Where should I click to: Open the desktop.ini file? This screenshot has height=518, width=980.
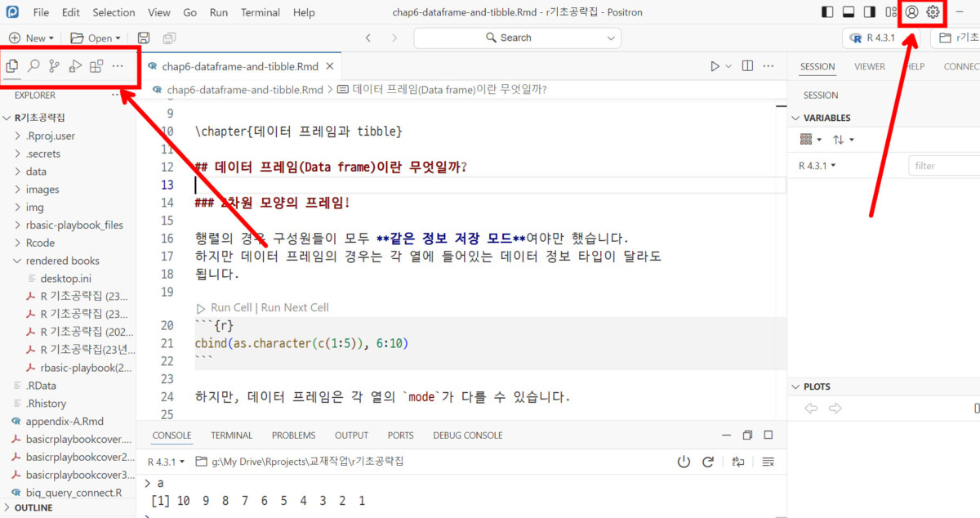click(x=66, y=279)
